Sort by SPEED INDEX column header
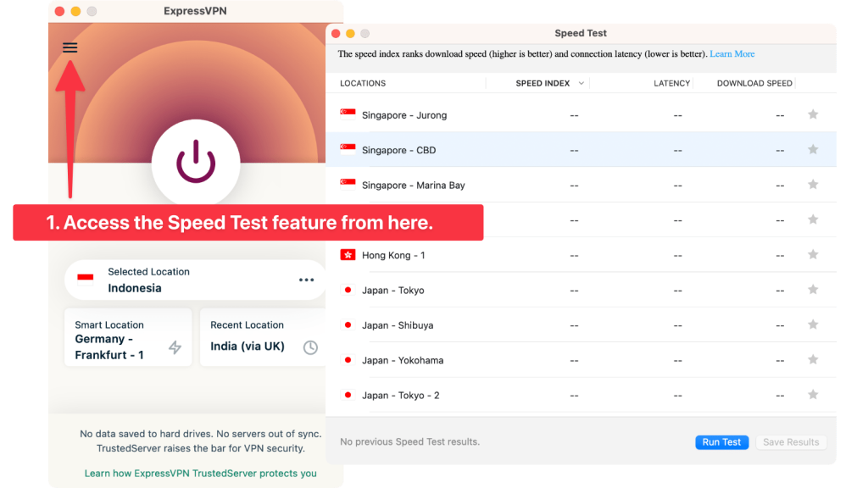This screenshot has height=488, width=868. point(542,83)
